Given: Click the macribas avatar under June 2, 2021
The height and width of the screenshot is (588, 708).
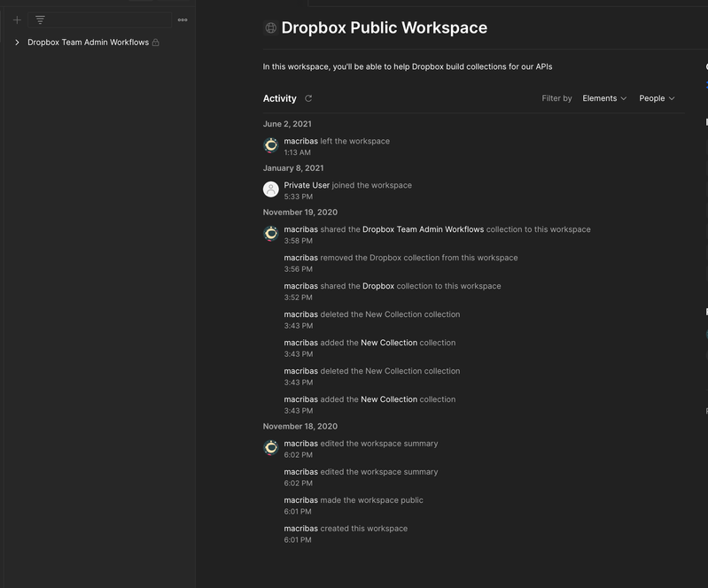Looking at the screenshot, I should 271,145.
